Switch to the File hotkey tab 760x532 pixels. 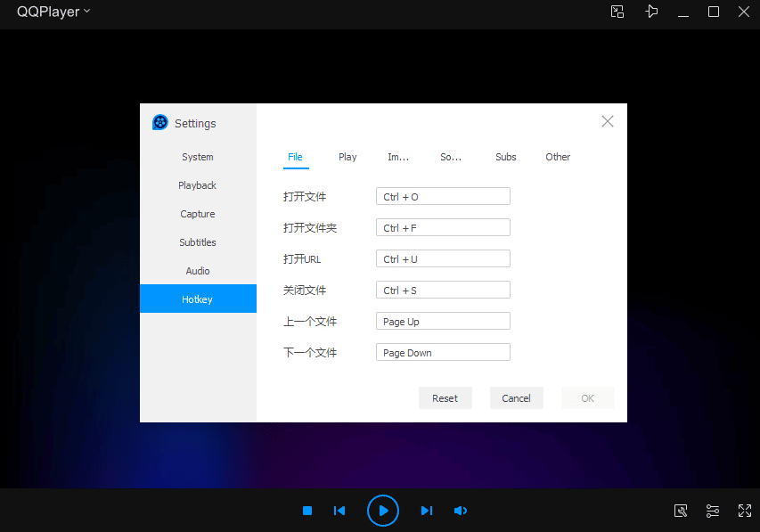(295, 157)
